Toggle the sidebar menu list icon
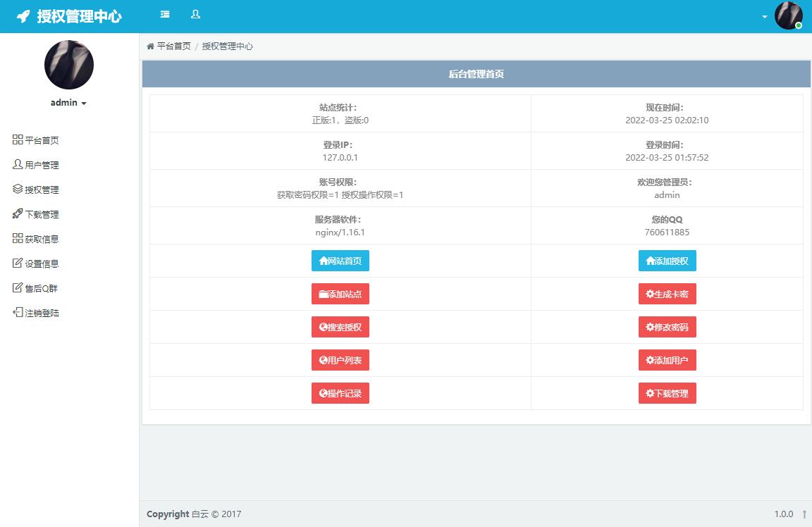Screen dimensions: 812x527 tap(165, 14)
